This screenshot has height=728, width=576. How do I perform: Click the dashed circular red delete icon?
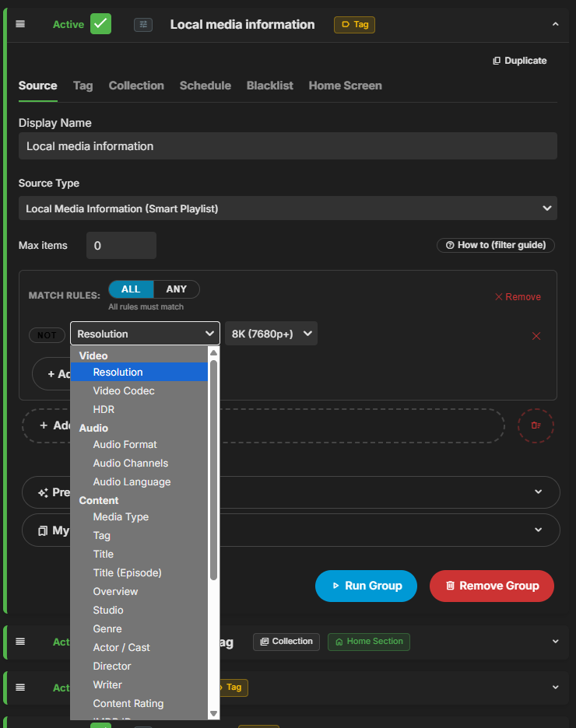(x=536, y=425)
